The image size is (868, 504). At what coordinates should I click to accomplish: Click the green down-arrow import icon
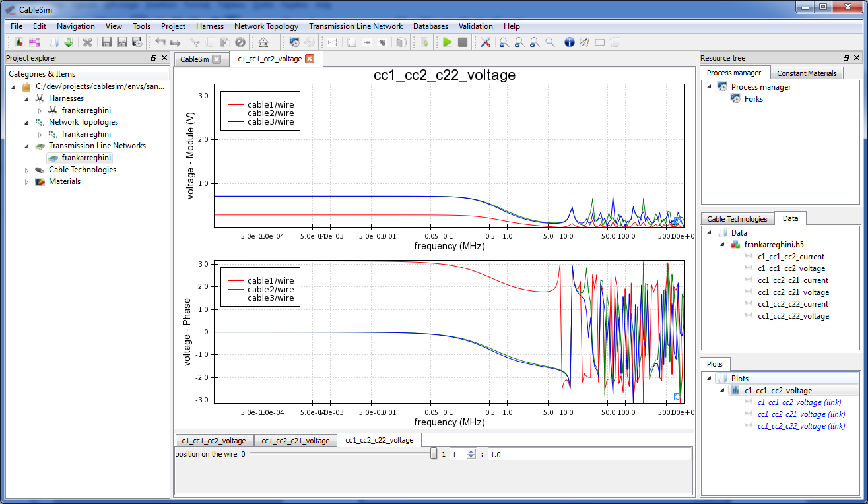coord(69,42)
